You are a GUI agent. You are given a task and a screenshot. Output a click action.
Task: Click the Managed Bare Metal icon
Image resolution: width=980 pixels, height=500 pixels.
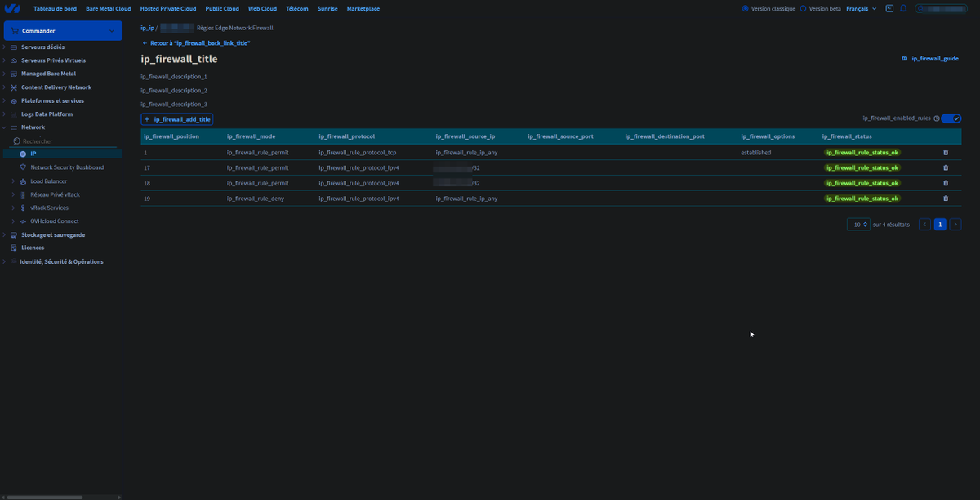tap(13, 74)
